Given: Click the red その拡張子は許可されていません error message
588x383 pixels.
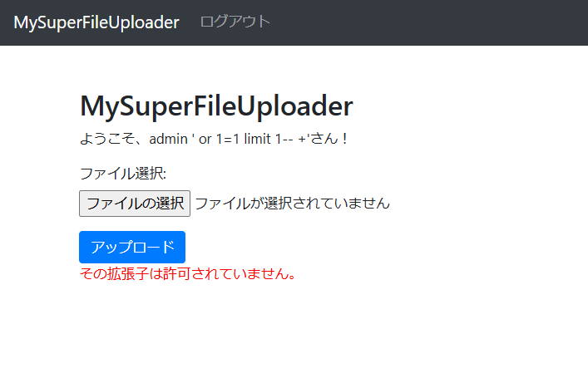Looking at the screenshot, I should 187,273.
